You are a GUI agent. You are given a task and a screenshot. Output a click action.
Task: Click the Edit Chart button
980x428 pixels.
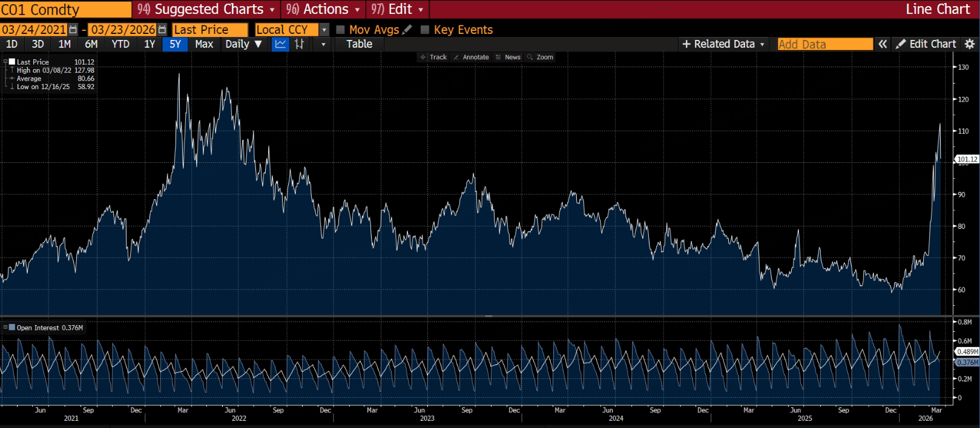(926, 44)
